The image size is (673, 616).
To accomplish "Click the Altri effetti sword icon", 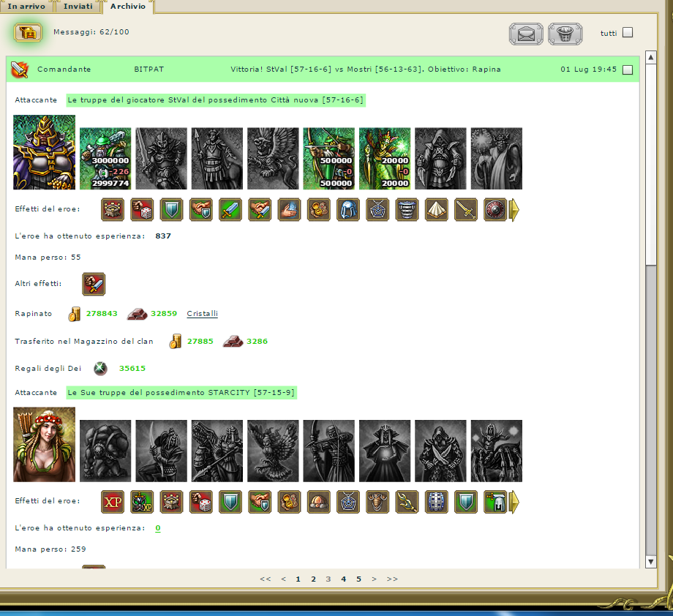I will (x=94, y=284).
